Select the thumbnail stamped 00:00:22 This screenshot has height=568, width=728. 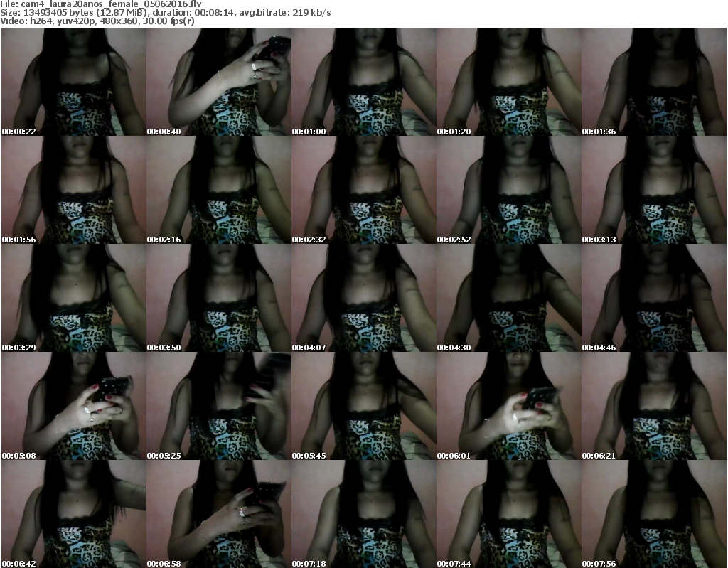pyautogui.click(x=74, y=82)
